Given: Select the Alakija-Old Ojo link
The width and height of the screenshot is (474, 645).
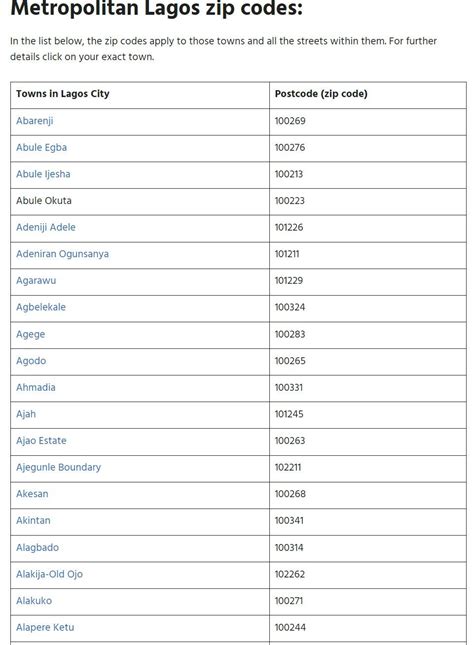Looking at the screenshot, I should [49, 574].
